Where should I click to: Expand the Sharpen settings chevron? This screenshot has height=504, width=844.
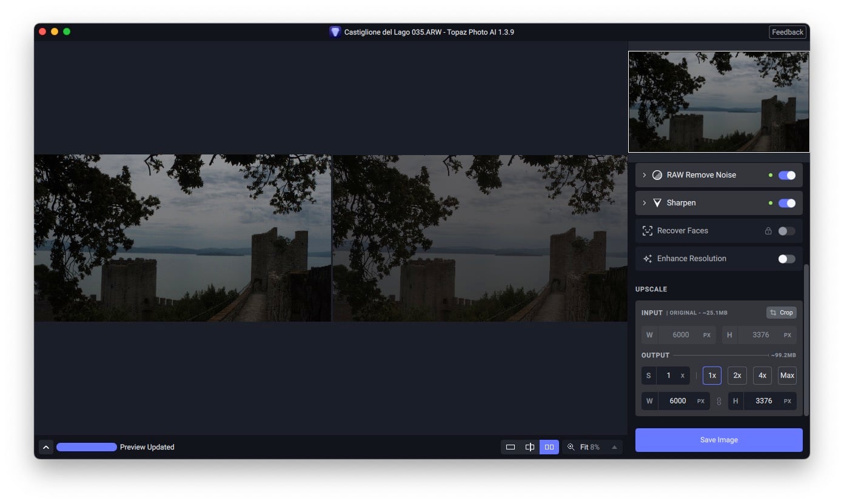coord(645,203)
